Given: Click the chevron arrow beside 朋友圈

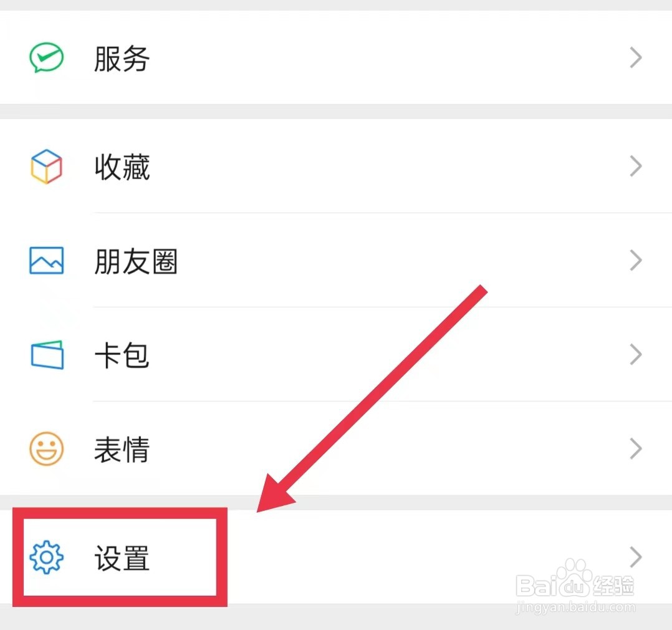Looking at the screenshot, I should (636, 260).
